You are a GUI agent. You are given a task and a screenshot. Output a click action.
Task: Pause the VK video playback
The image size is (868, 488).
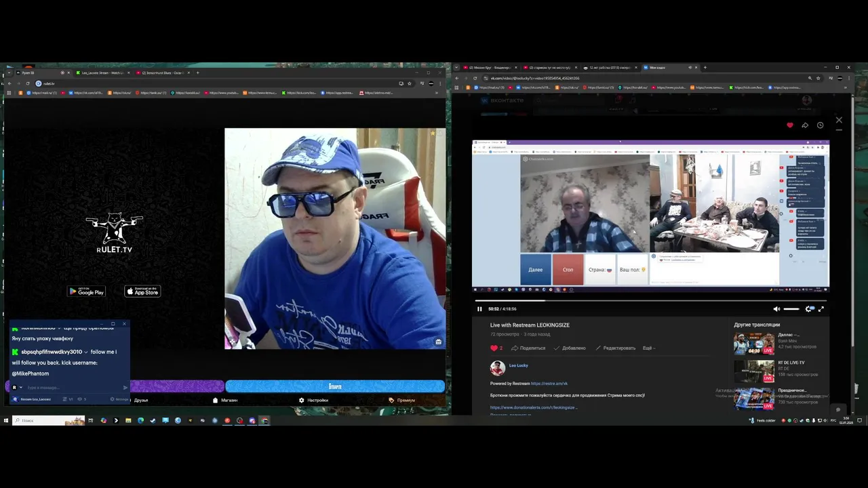[479, 309]
